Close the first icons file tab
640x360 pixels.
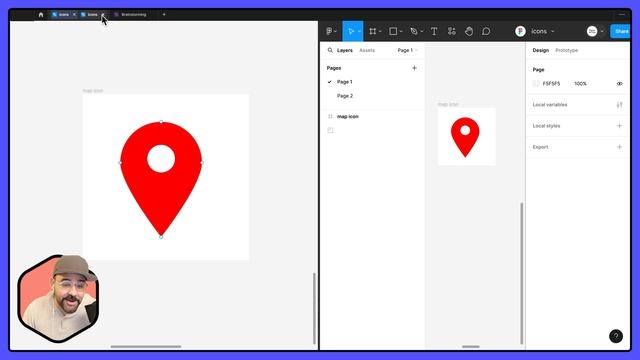pyautogui.click(x=74, y=14)
